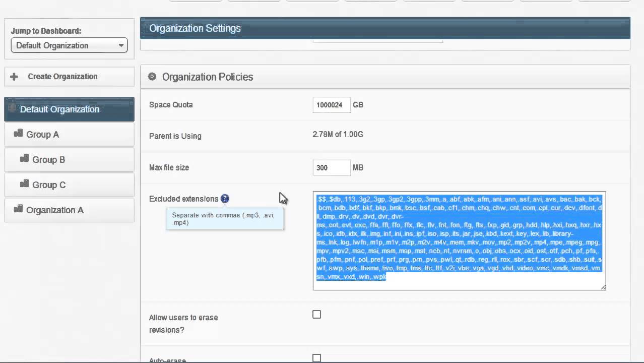Click the Group B organization icon
This screenshot has width=644, height=363.
point(24,159)
